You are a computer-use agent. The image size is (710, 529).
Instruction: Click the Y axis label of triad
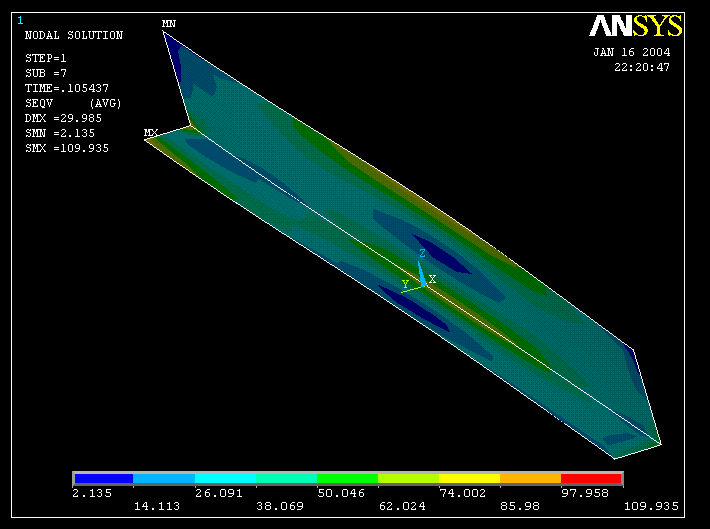point(405,284)
